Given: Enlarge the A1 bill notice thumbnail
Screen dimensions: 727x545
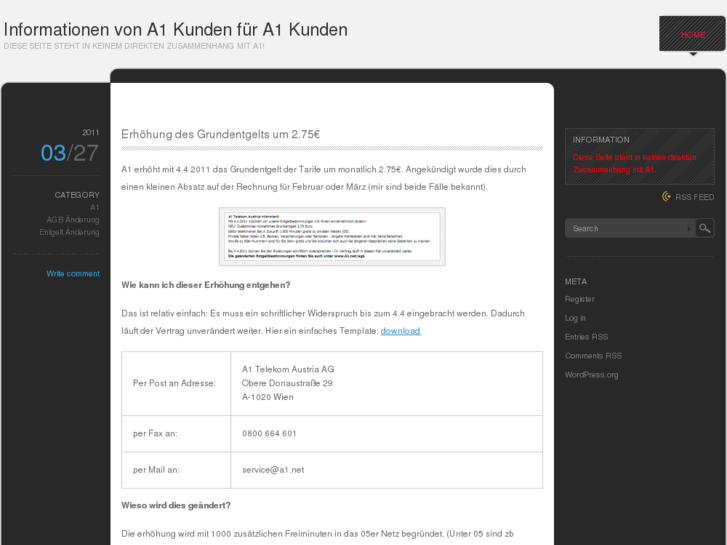Looking at the screenshot, I should pos(332,237).
